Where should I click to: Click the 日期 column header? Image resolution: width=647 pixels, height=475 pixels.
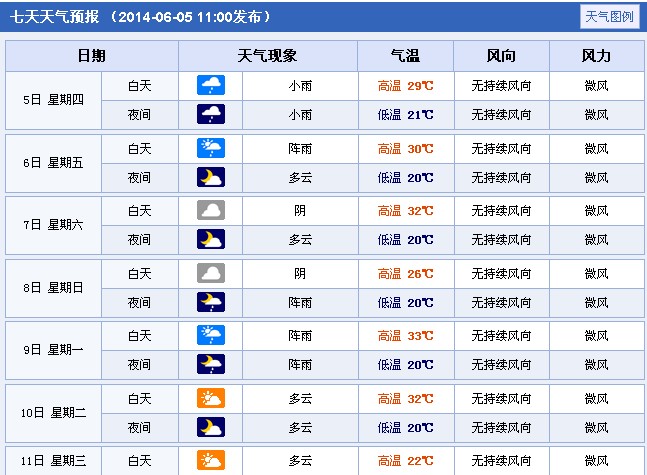[92, 56]
